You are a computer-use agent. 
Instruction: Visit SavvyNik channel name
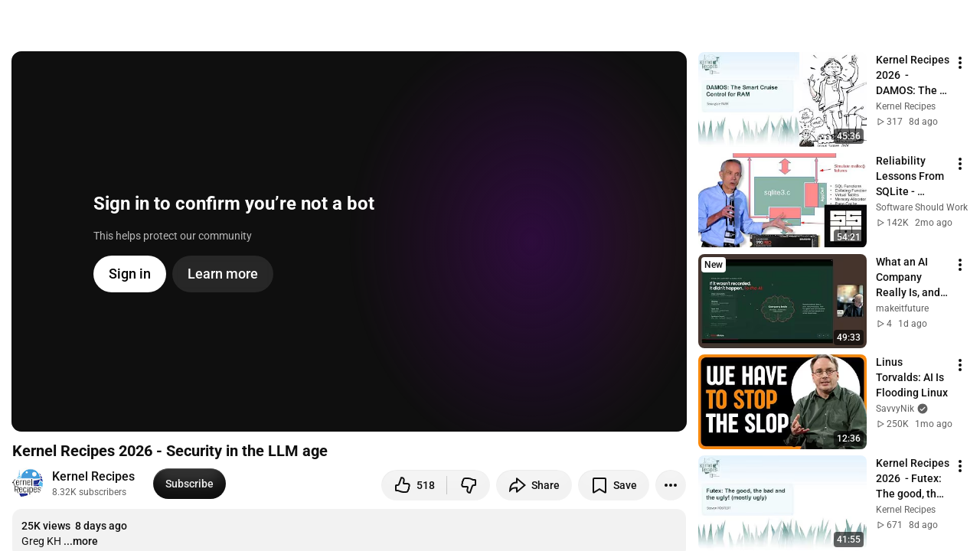tap(895, 409)
